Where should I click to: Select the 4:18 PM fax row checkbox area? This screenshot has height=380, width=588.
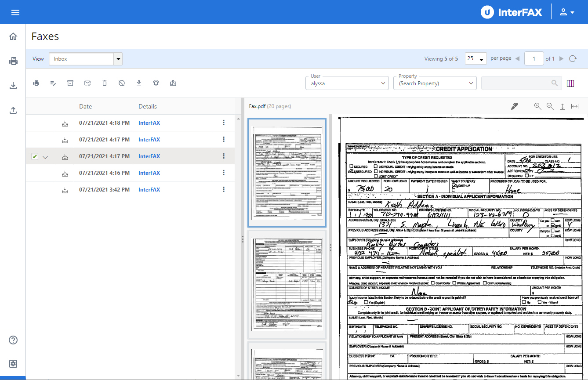[34, 123]
